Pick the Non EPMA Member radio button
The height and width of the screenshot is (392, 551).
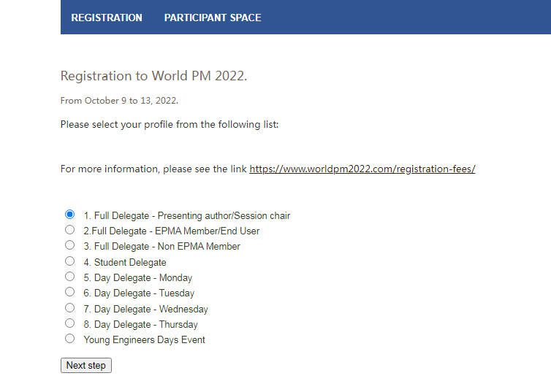(69, 245)
